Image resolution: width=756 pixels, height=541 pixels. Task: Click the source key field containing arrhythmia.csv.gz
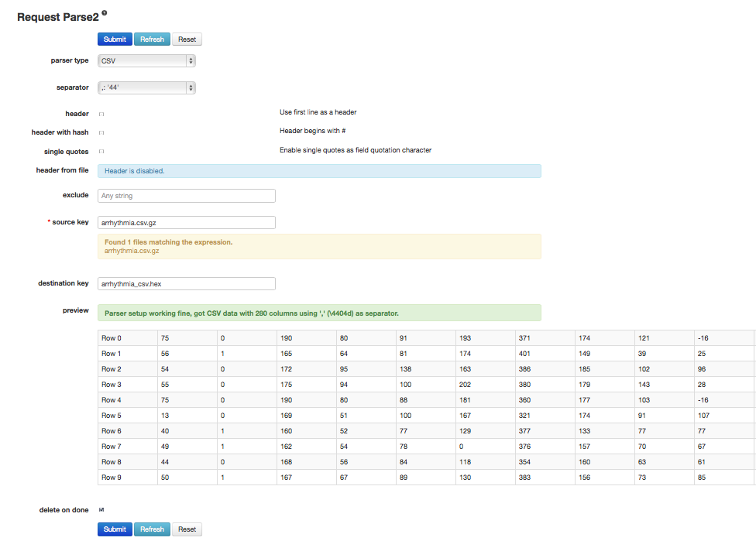point(186,222)
